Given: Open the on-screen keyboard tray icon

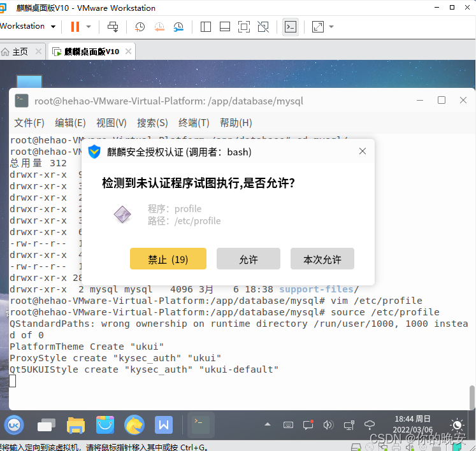Looking at the screenshot, I should [x=288, y=425].
